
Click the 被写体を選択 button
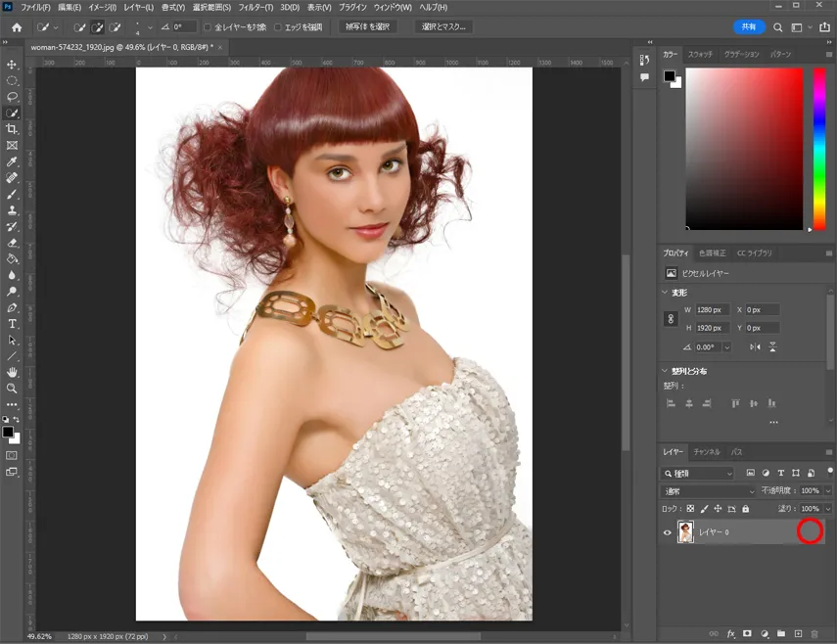tap(368, 27)
